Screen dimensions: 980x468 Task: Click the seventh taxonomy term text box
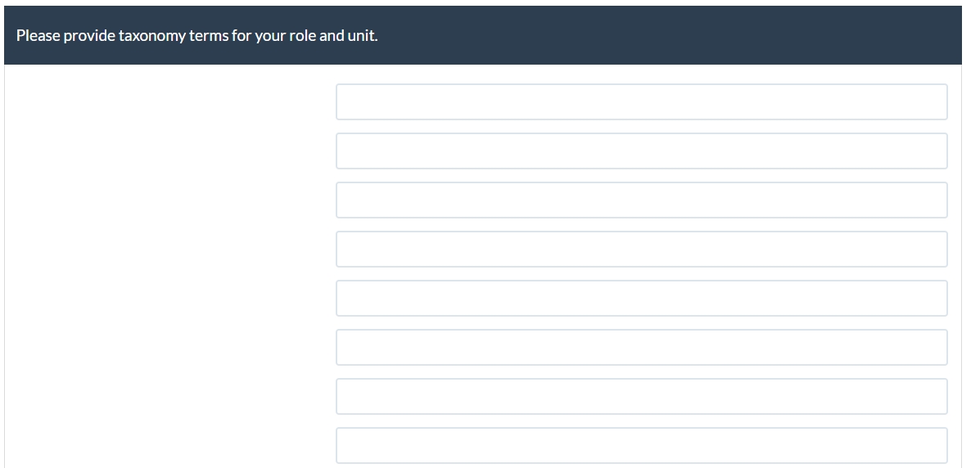pyautogui.click(x=641, y=396)
